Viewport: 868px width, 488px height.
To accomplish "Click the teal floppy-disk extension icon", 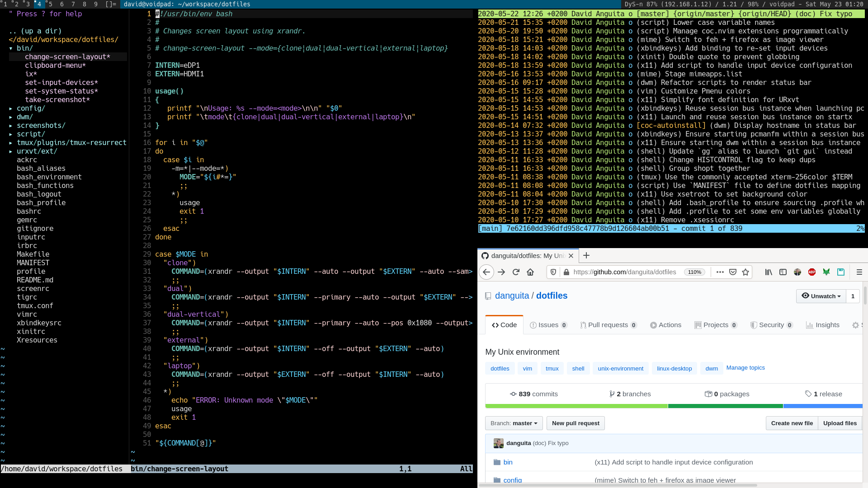I will pos(841,272).
